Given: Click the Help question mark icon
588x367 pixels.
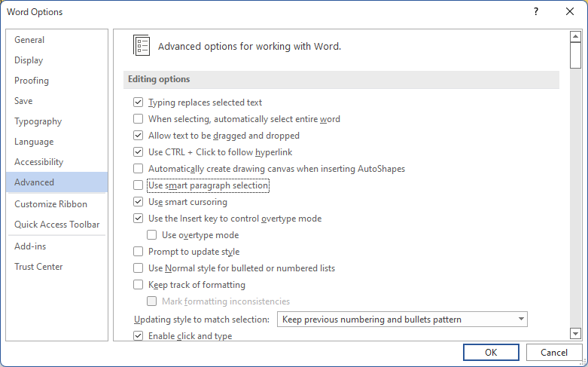Looking at the screenshot, I should 536,11.
